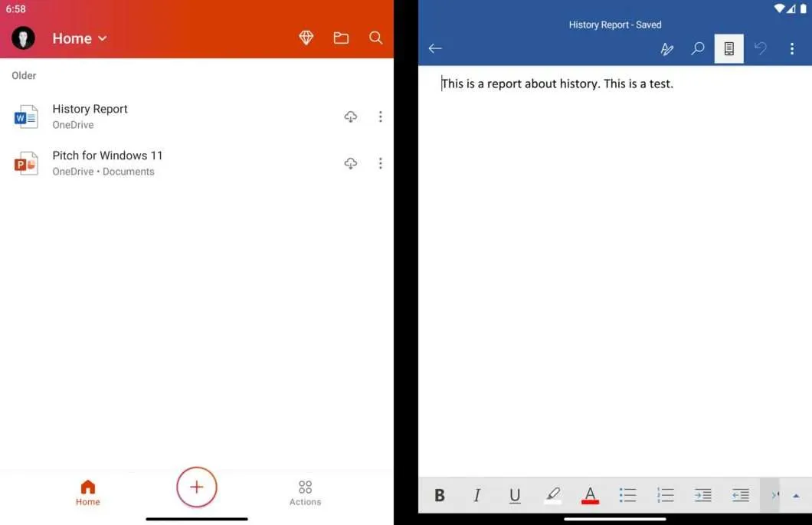
Task: Open the folder browse icon
Action: pyautogui.click(x=341, y=38)
